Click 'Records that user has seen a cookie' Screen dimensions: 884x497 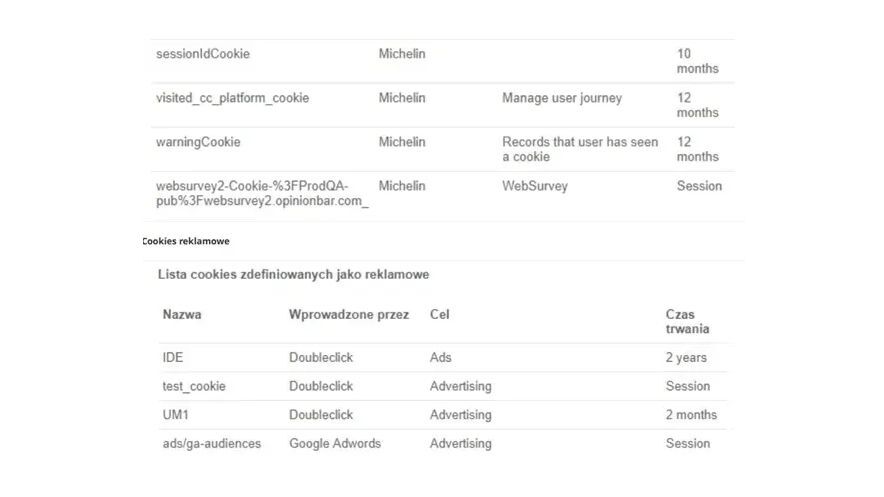580,149
